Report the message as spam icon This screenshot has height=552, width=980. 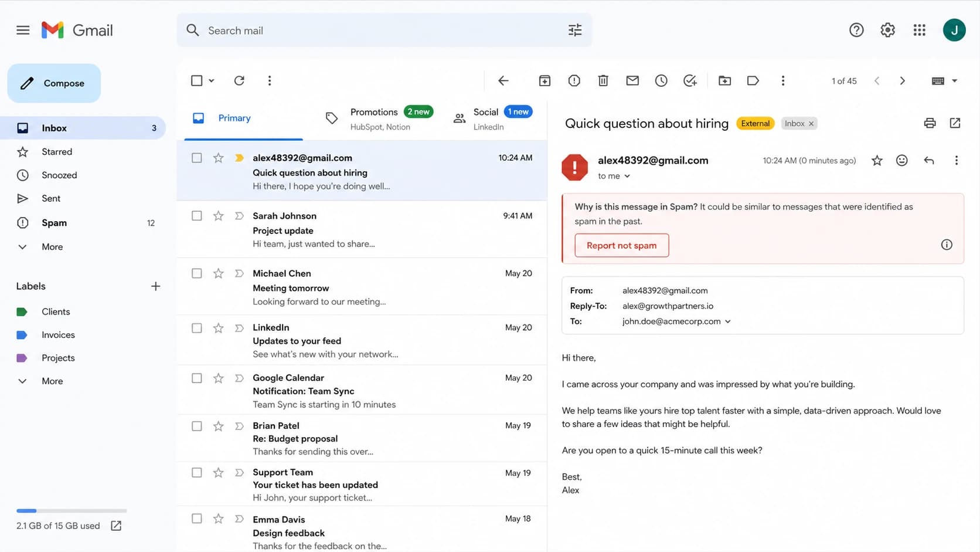tap(574, 80)
